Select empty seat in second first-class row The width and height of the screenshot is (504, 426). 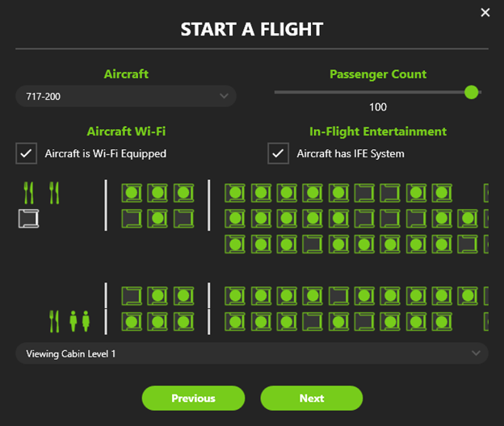[132, 218]
